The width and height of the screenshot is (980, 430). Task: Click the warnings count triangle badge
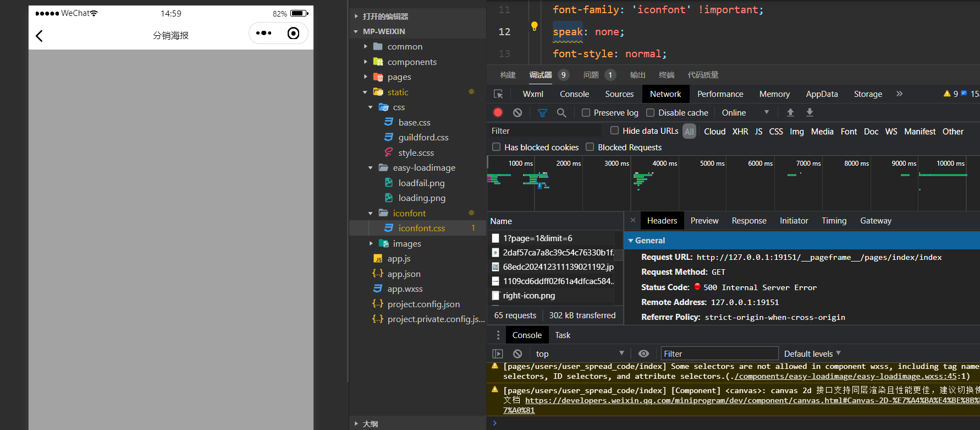(951, 94)
